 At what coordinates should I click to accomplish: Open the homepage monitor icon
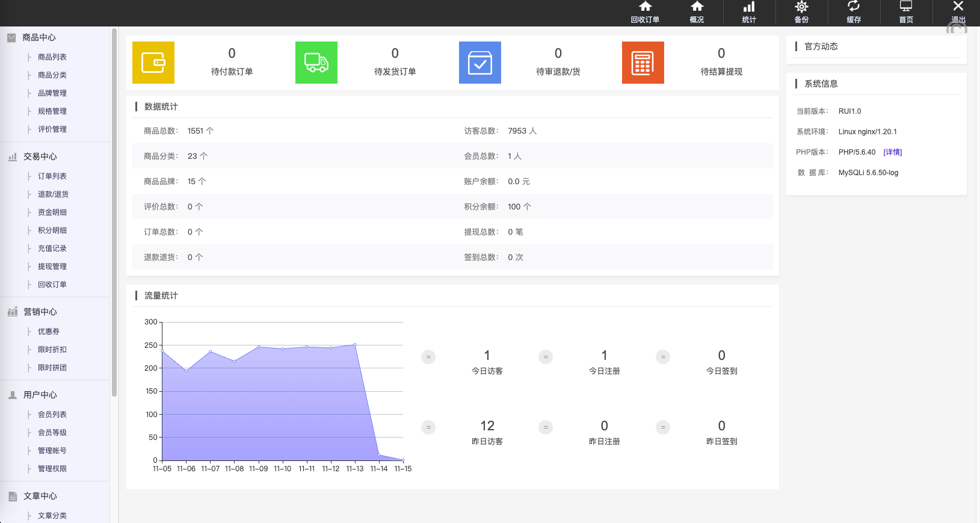pyautogui.click(x=906, y=7)
